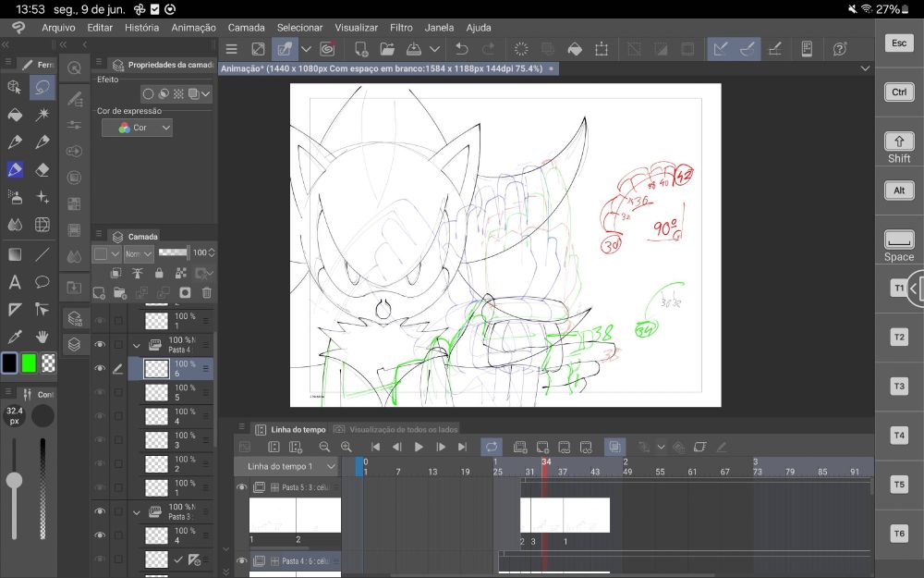Screen dimensions: 924x578
Task: Collapse the Pasta 4 layer folder
Action: click(x=137, y=345)
